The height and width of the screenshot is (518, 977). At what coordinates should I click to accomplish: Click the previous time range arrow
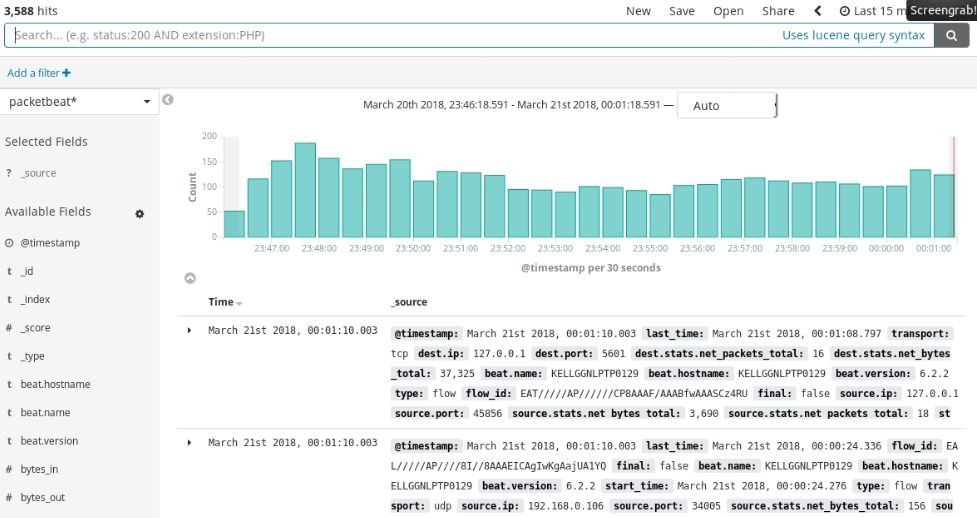(x=817, y=11)
